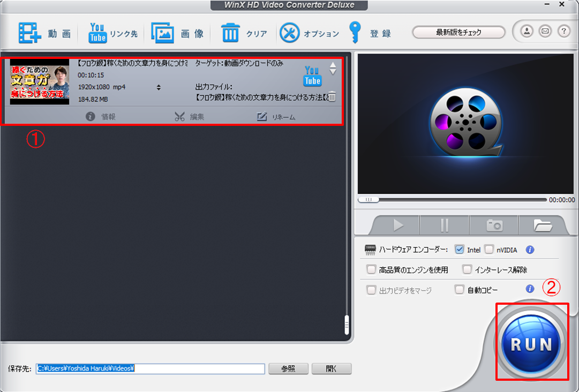Screen dimensions: 579x392
Task: Clear the file list via クリア icon
Action: click(x=230, y=32)
